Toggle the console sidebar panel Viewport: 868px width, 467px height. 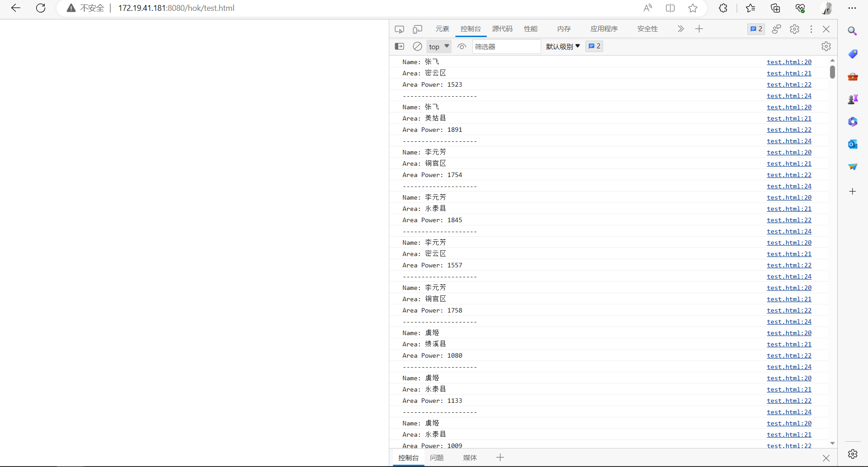click(x=400, y=47)
